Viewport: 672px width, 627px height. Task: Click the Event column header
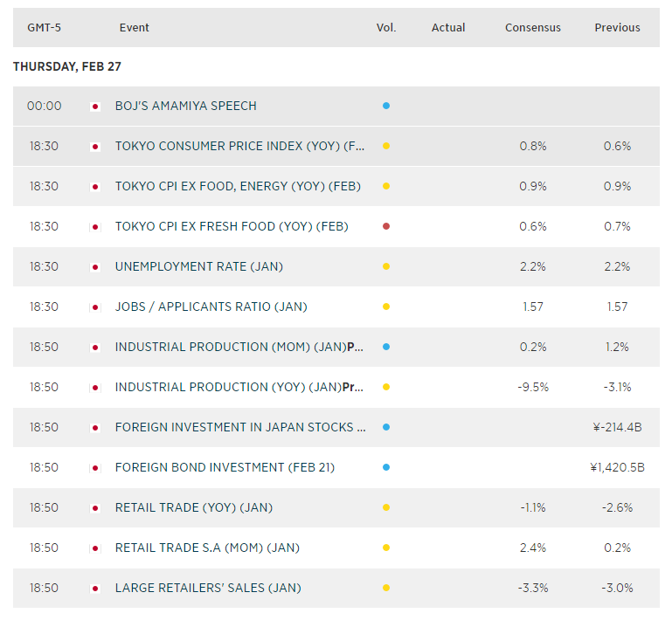coord(135,27)
